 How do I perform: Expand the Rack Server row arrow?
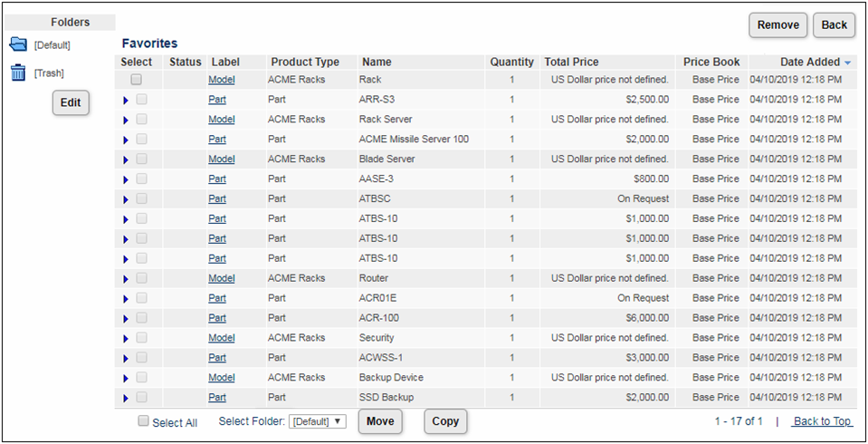coord(126,120)
